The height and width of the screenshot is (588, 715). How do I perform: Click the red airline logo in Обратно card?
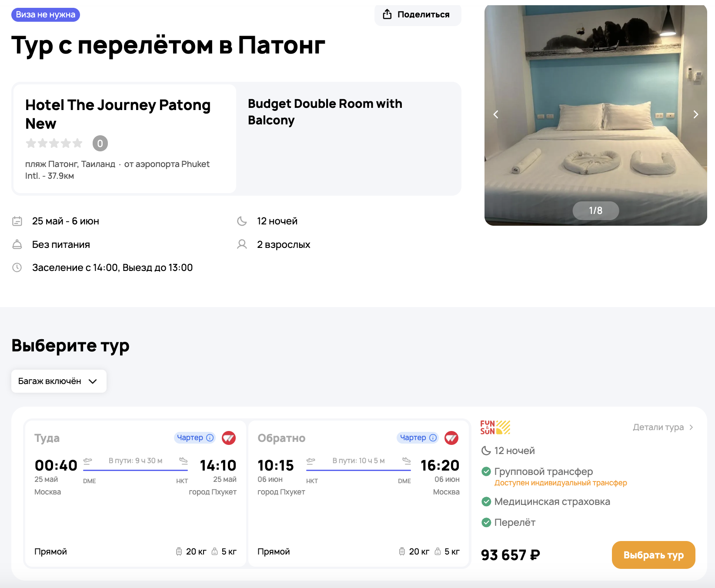(451, 438)
